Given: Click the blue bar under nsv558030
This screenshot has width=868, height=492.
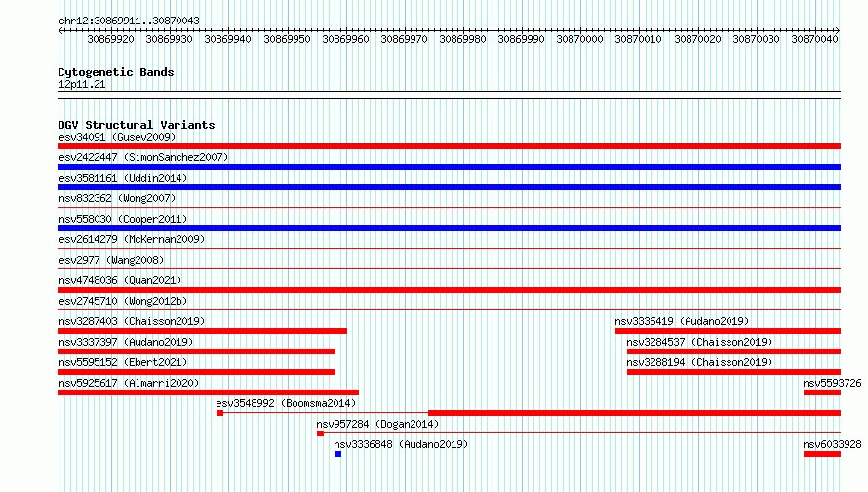Looking at the screenshot, I should point(449,228).
